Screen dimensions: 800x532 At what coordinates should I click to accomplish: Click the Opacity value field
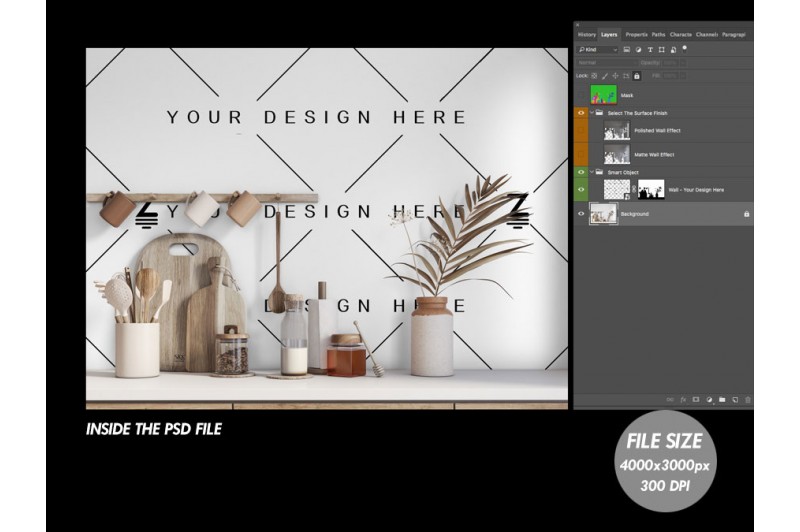pos(670,63)
